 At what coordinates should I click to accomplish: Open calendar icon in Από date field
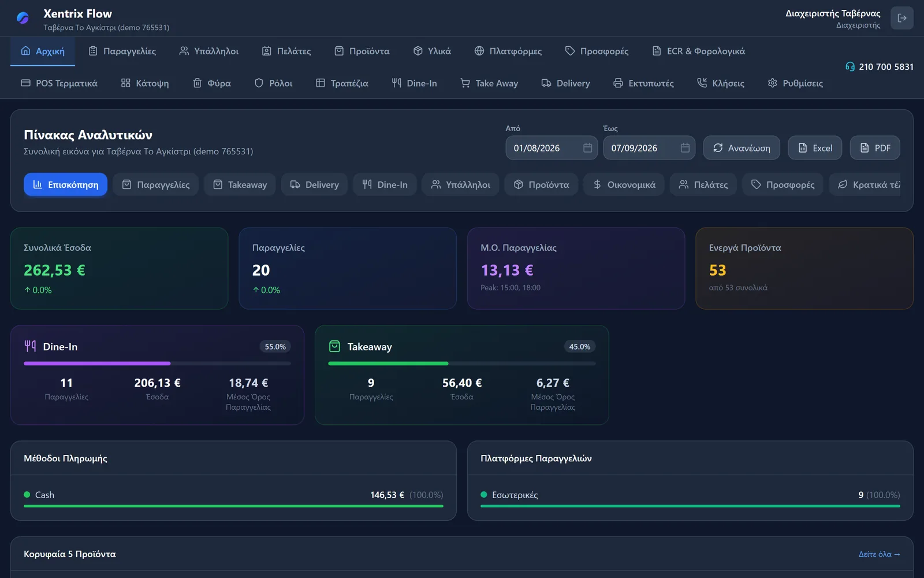[x=587, y=148]
